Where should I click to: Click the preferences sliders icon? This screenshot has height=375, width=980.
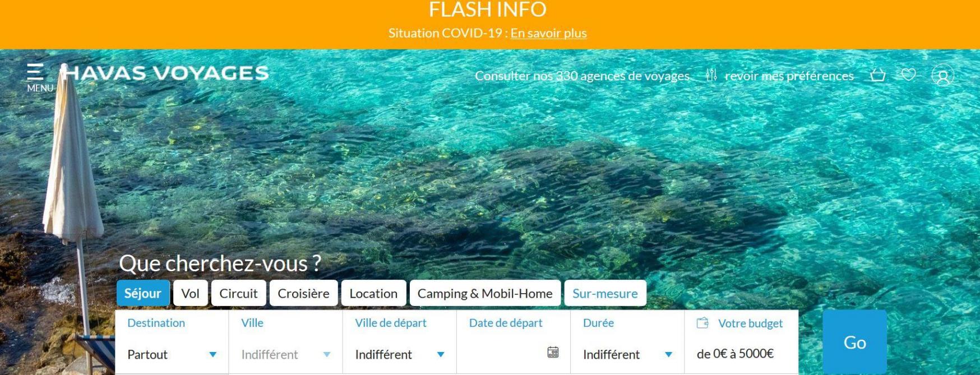click(x=711, y=75)
